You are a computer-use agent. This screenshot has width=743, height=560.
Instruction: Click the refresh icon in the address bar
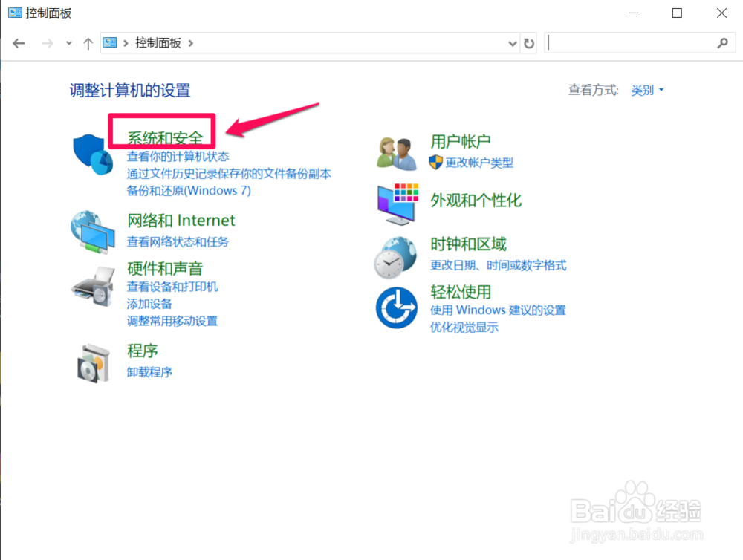pyautogui.click(x=529, y=43)
